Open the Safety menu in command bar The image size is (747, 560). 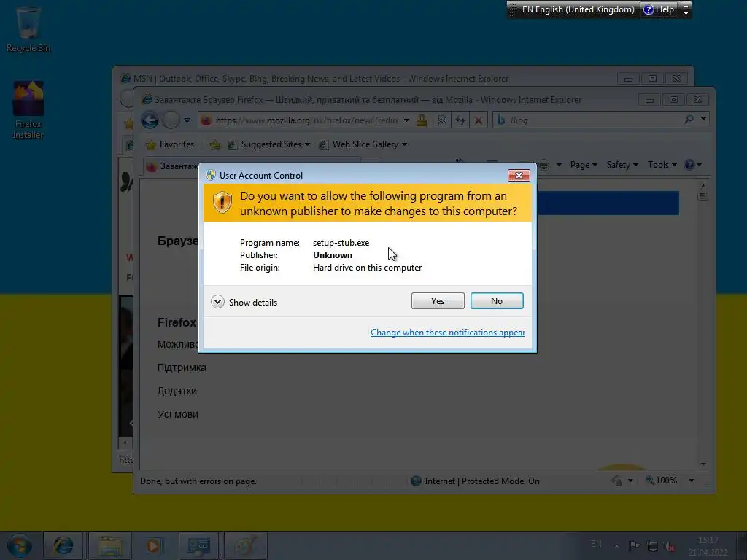pos(622,165)
